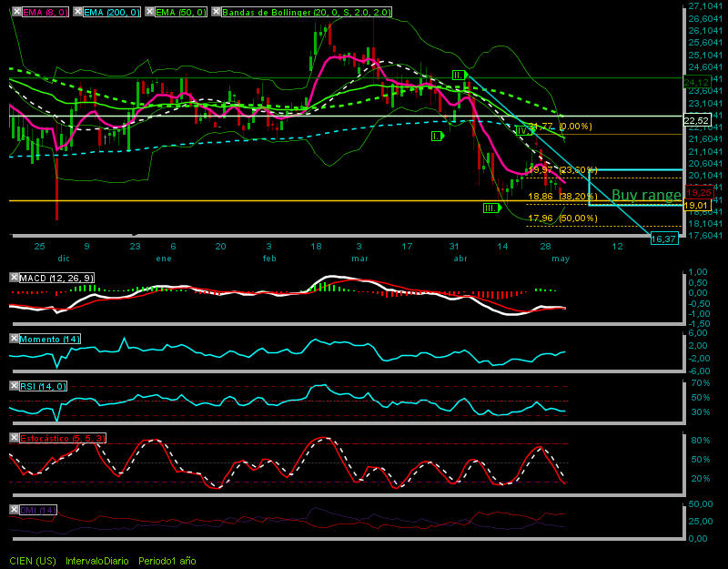Close the Momento (14) panel

pyautogui.click(x=14, y=339)
